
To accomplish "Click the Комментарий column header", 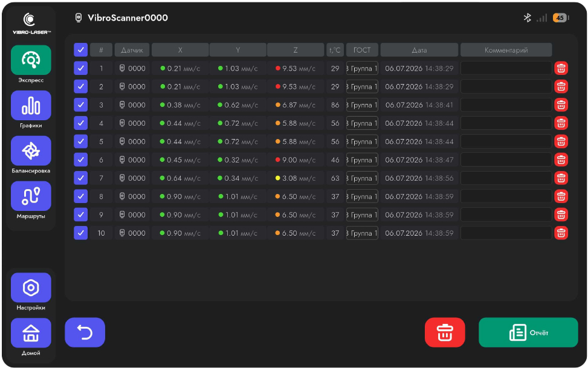I will pyautogui.click(x=506, y=50).
